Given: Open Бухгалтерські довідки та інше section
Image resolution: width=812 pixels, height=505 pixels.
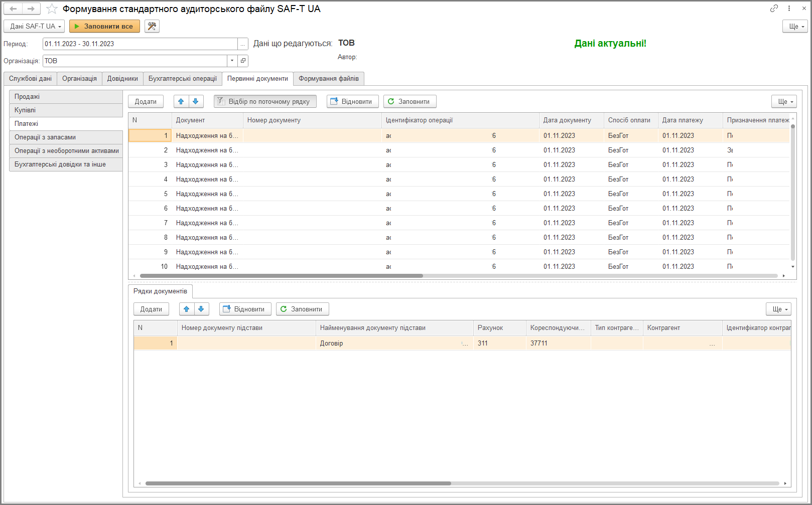Looking at the screenshot, I should (66, 164).
